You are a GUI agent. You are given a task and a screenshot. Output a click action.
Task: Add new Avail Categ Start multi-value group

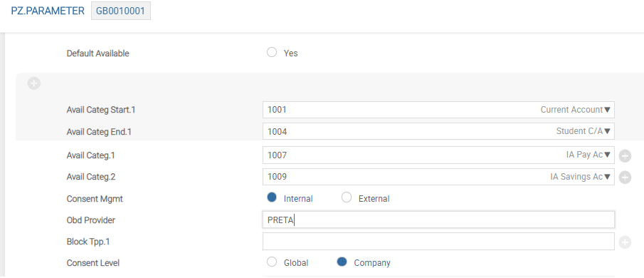(x=34, y=83)
